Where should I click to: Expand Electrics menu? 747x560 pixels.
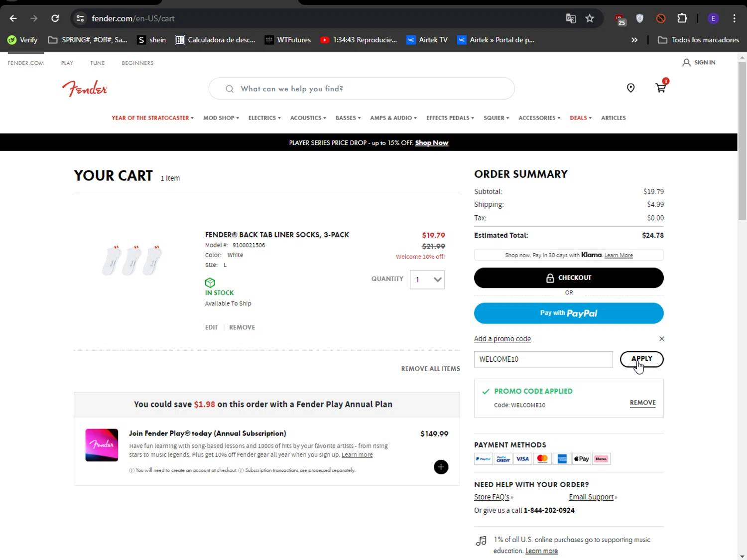(264, 118)
